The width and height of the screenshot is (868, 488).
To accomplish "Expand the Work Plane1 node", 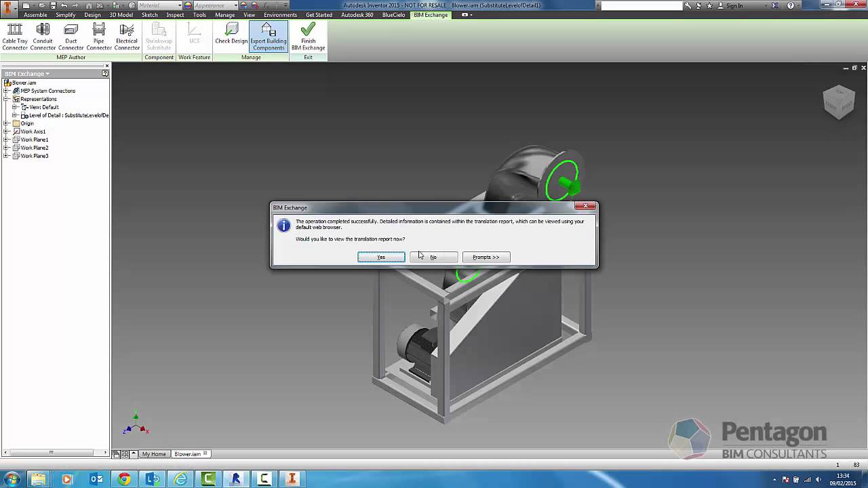I will pyautogui.click(x=7, y=140).
